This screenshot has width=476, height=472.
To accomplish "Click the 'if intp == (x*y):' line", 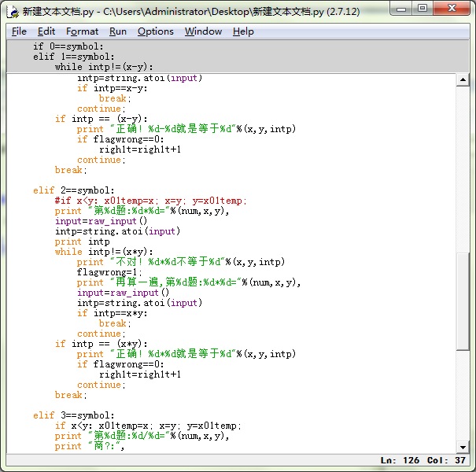I will pyautogui.click(x=101, y=344).
